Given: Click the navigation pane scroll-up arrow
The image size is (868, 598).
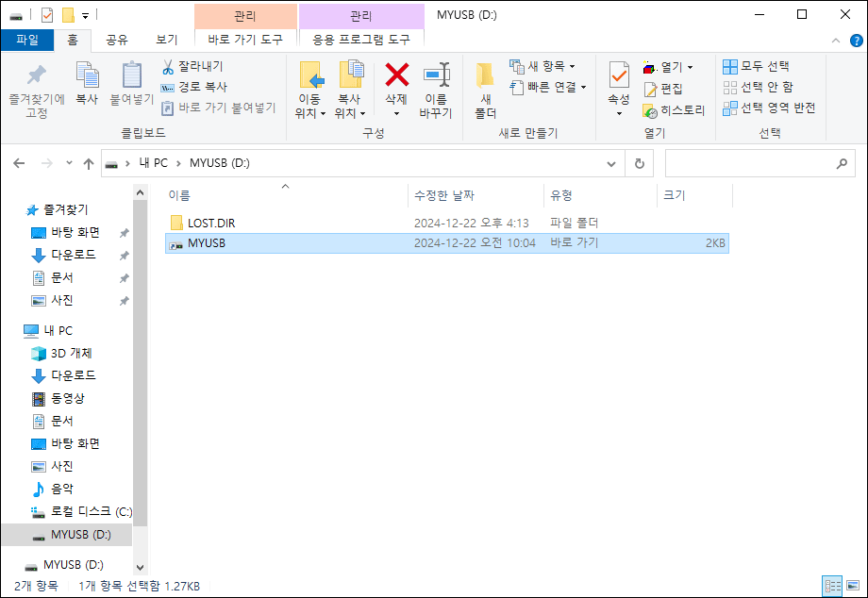Looking at the screenshot, I should click(140, 192).
